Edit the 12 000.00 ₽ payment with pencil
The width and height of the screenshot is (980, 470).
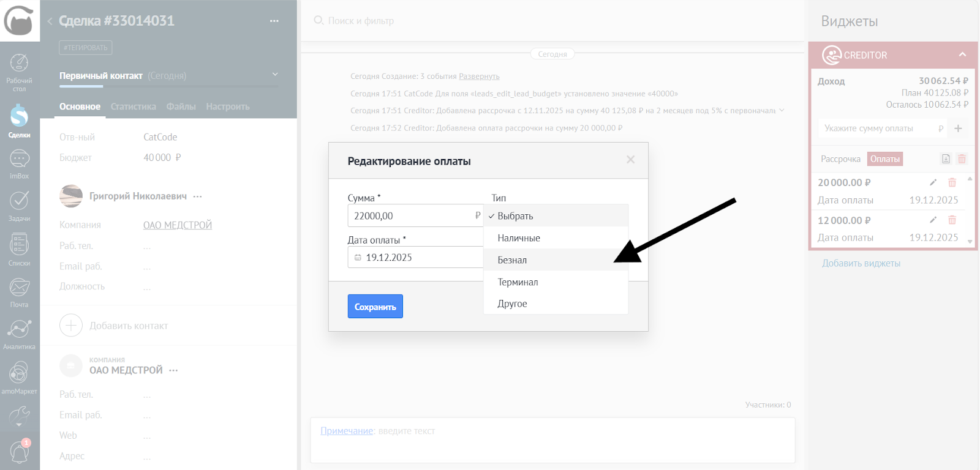click(933, 220)
